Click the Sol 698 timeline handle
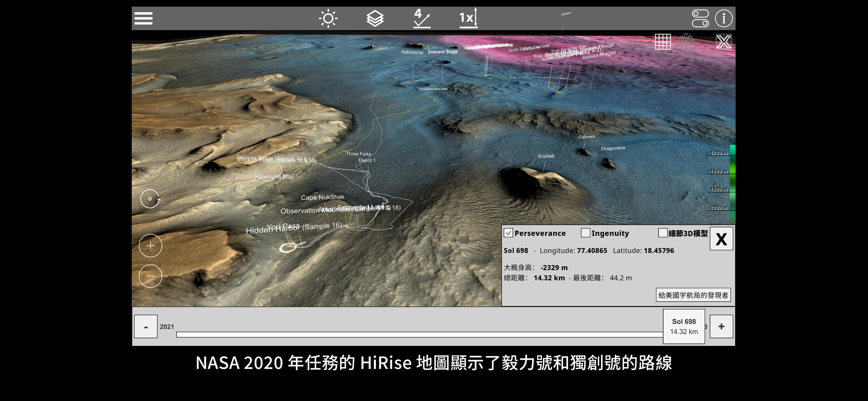The width and height of the screenshot is (868, 401). [684, 326]
